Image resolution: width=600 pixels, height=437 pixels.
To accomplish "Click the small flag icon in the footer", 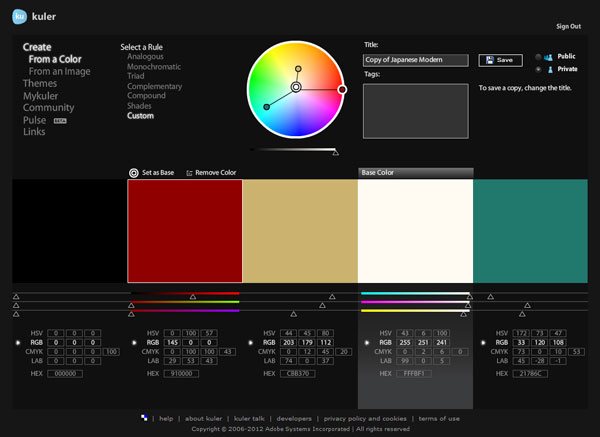I will (x=144, y=418).
